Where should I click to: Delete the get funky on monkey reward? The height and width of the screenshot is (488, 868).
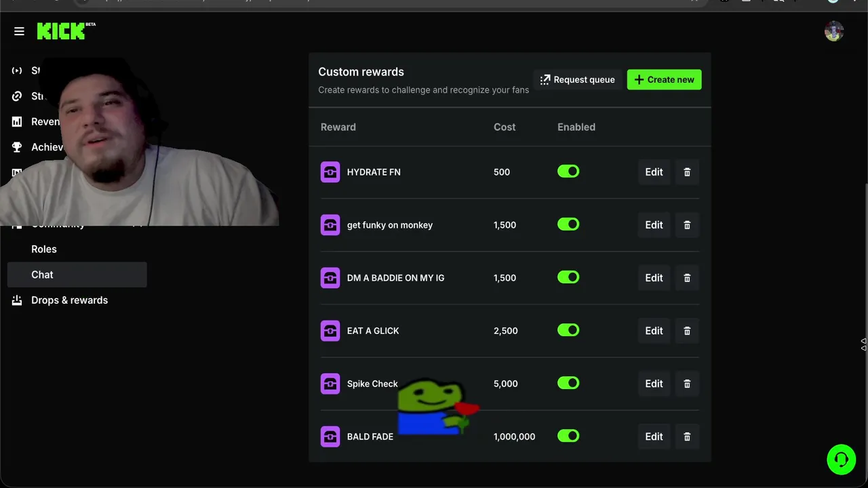[687, 225]
